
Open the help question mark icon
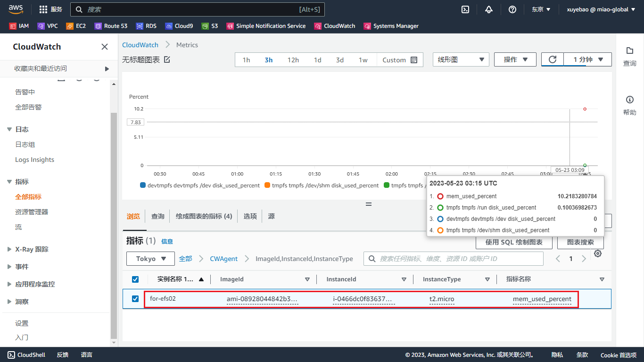tap(512, 9)
